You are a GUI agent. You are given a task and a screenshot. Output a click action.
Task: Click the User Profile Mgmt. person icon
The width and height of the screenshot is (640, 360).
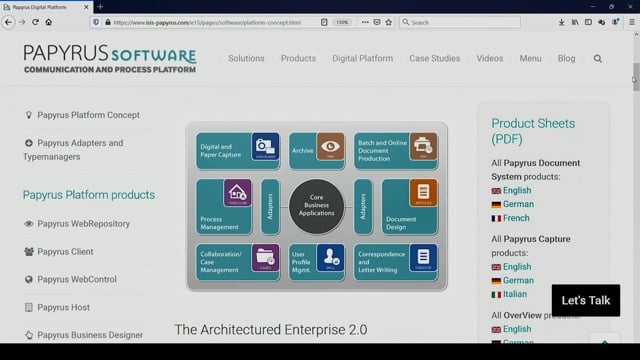(330, 258)
